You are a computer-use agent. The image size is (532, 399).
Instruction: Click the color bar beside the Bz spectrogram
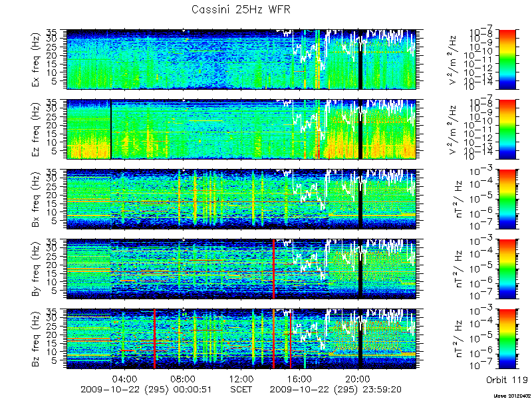click(x=507, y=339)
